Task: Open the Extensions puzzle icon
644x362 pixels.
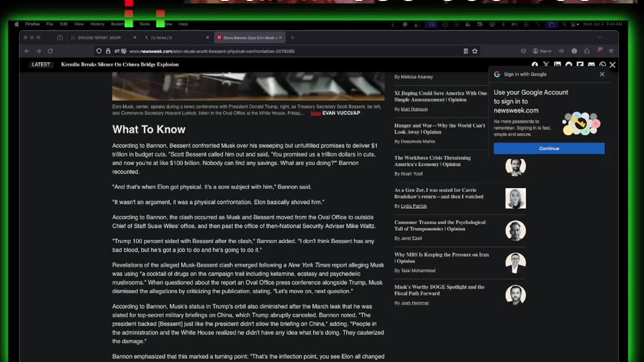Action: click(587, 51)
